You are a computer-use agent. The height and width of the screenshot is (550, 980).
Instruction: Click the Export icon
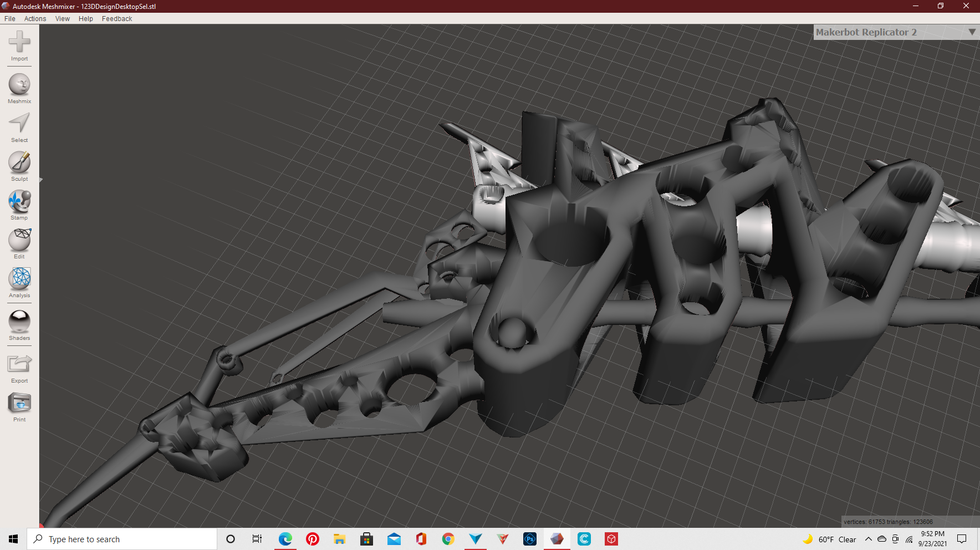(19, 364)
